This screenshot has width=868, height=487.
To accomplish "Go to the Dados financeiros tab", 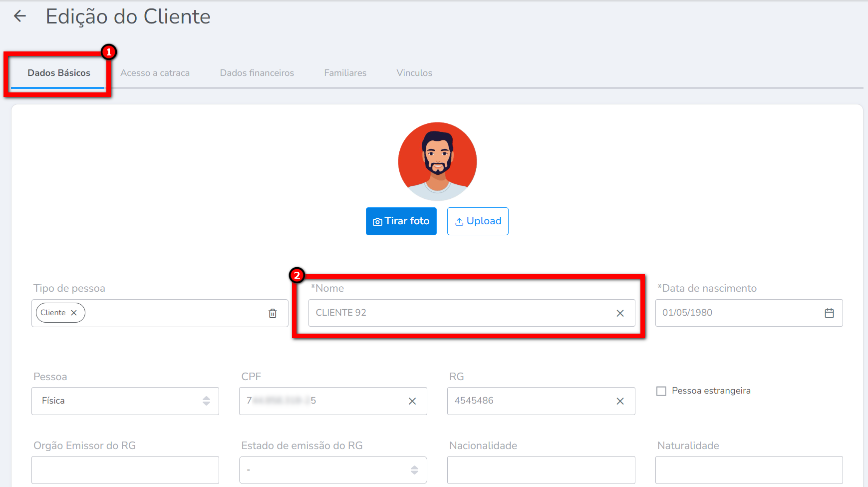I will point(257,73).
